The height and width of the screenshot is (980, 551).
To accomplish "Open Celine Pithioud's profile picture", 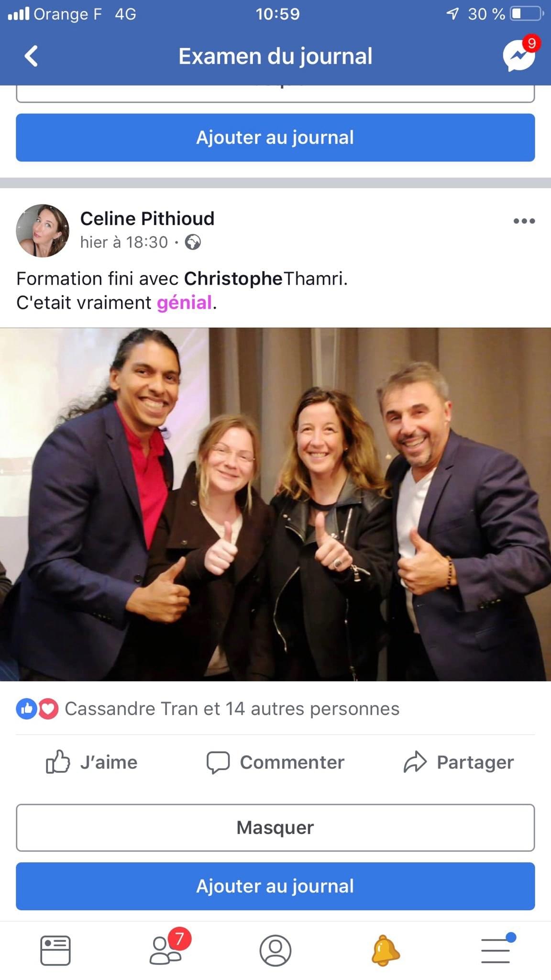I will 43,231.
